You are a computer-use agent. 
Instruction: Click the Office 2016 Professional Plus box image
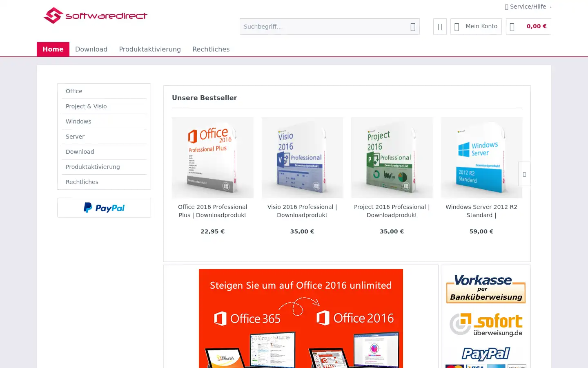pos(213,157)
